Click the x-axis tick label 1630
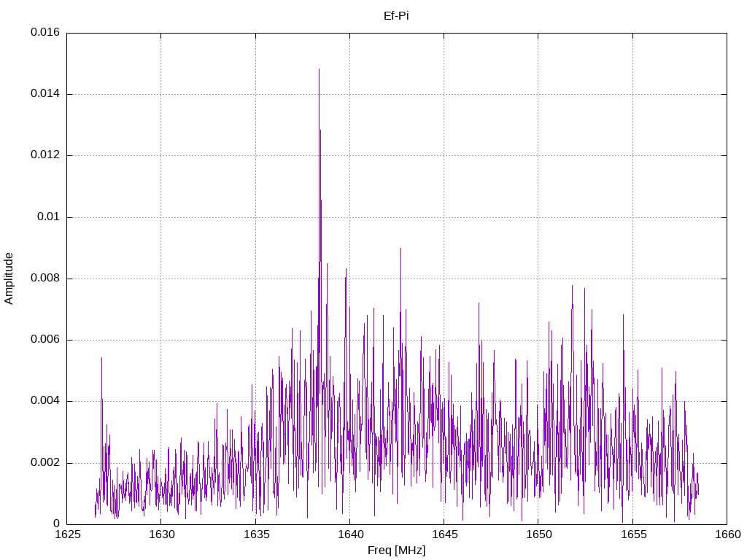747x560 pixels. click(161, 534)
